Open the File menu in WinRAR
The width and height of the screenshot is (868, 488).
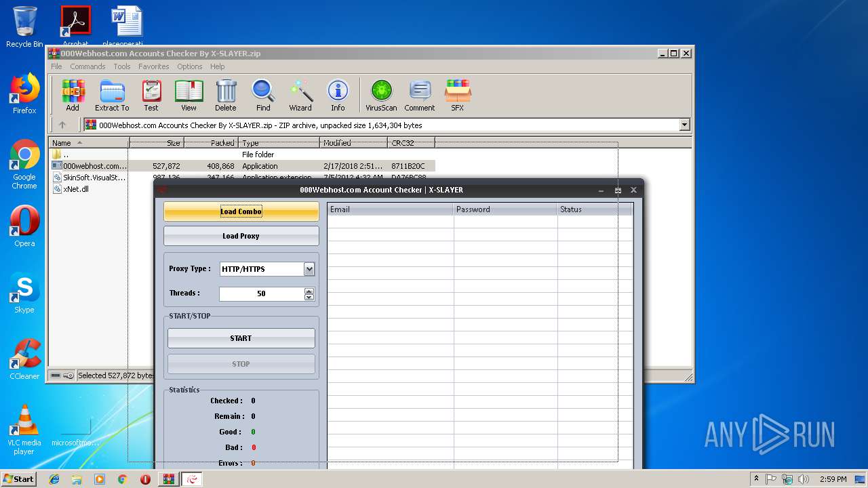pos(56,66)
